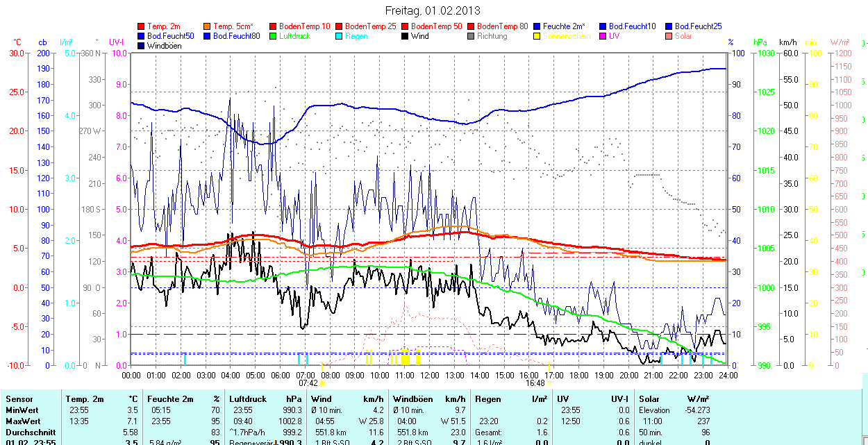Select the Solar legend label
The height and width of the screenshot is (445, 868).
pyautogui.click(x=683, y=36)
